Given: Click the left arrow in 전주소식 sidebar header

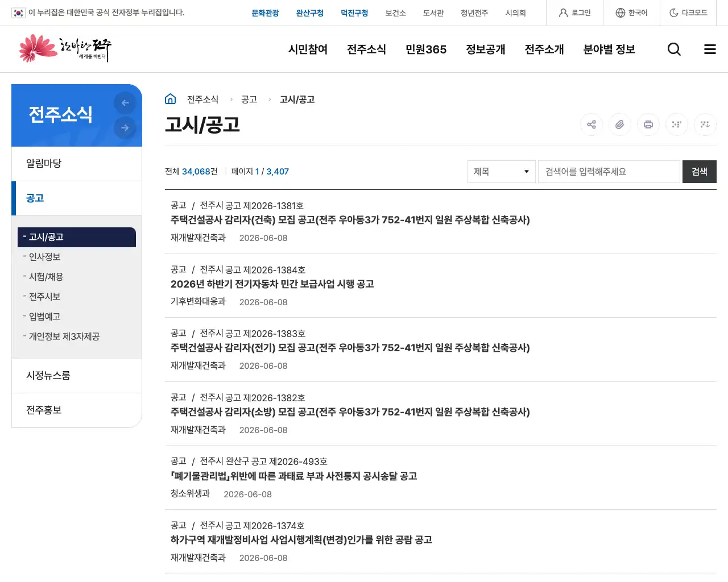Looking at the screenshot, I should tap(125, 103).
